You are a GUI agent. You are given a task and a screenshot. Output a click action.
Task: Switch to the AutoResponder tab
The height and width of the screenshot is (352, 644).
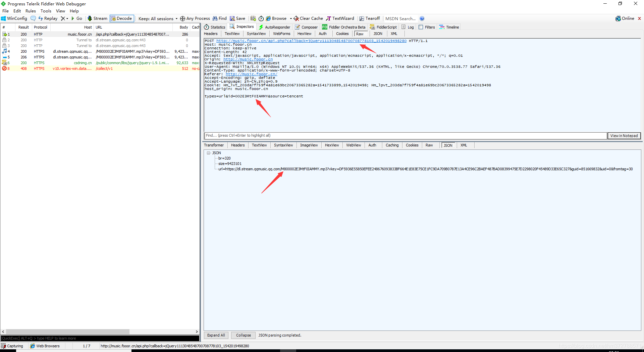[x=274, y=27]
